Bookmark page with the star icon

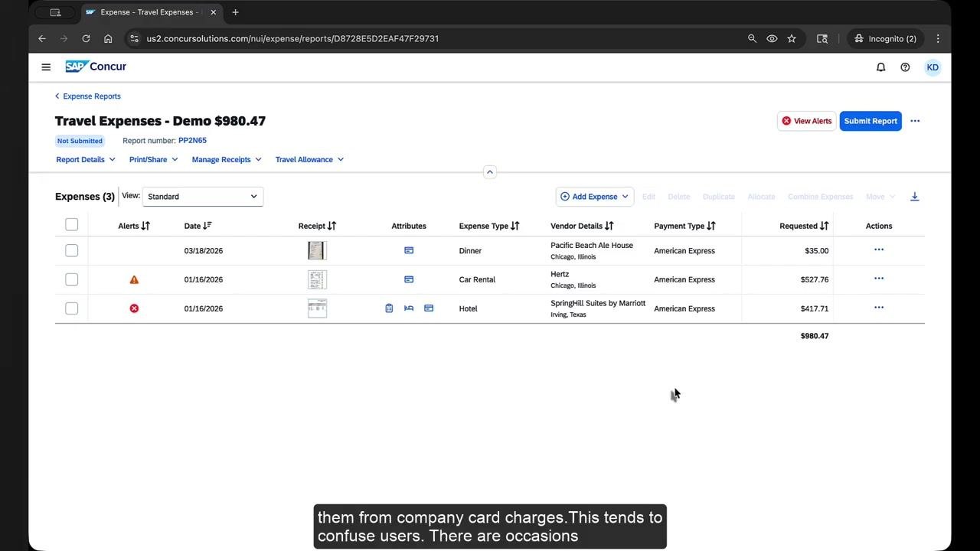pyautogui.click(x=792, y=38)
